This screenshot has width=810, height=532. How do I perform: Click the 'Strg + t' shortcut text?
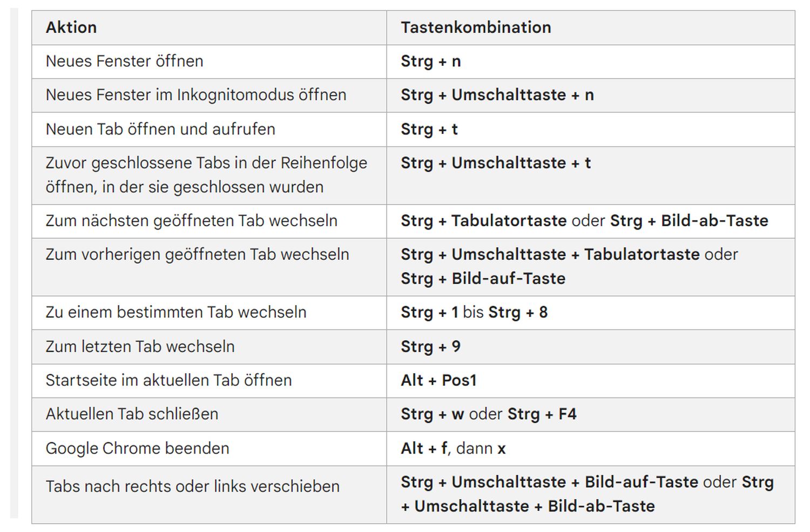[429, 129]
